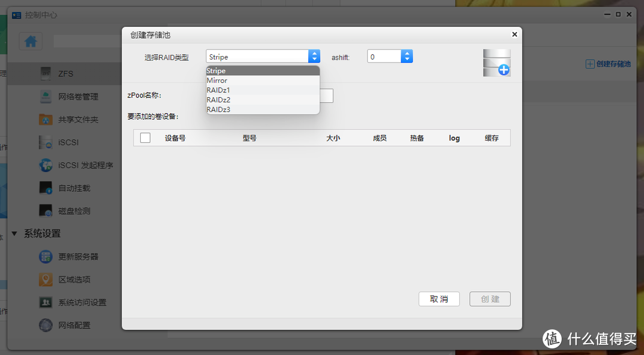Choose Stripe in RAID type list
Image resolution: width=644 pixels, height=355 pixels.
click(263, 71)
